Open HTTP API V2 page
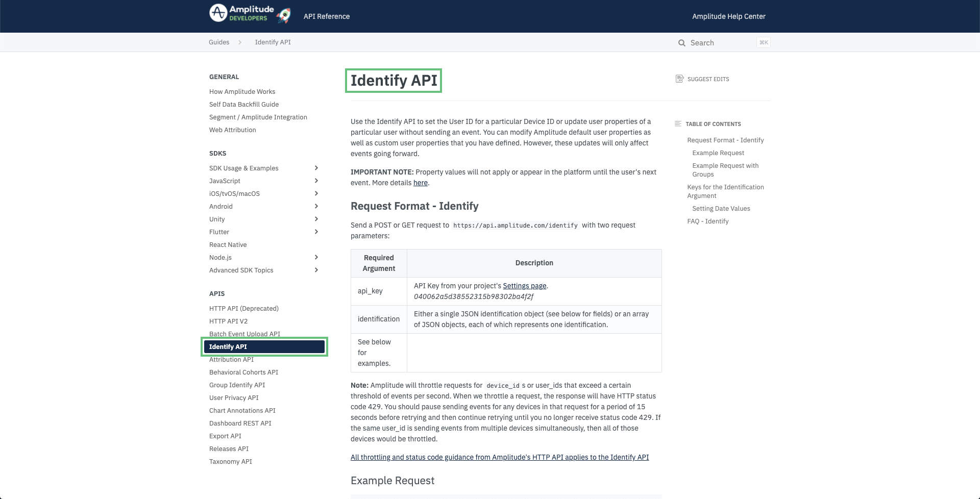Viewport: 980px width, 499px height. click(228, 321)
